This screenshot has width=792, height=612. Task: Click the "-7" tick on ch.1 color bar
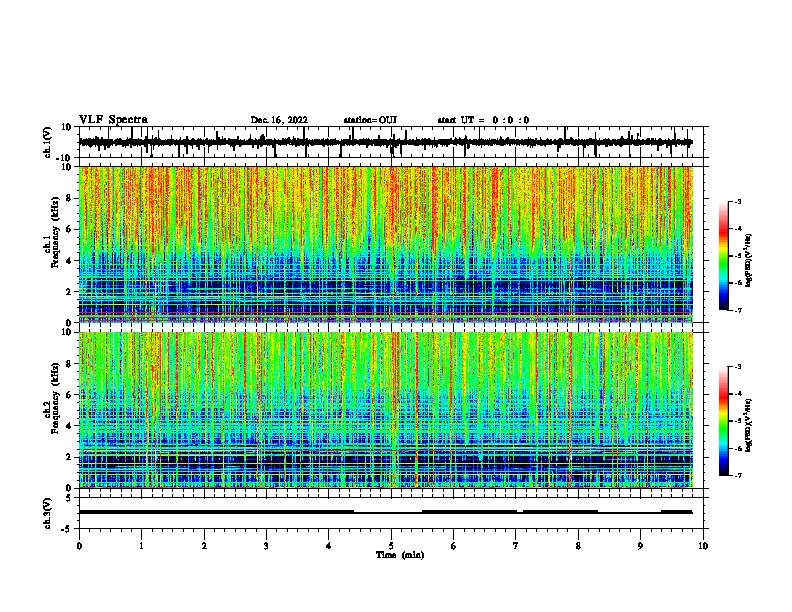click(x=738, y=310)
